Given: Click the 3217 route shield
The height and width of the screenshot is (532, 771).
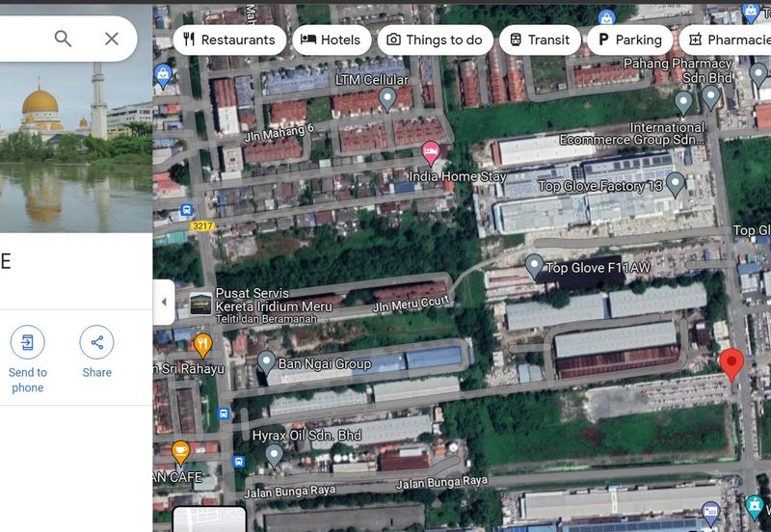Looking at the screenshot, I should pyautogui.click(x=202, y=226).
